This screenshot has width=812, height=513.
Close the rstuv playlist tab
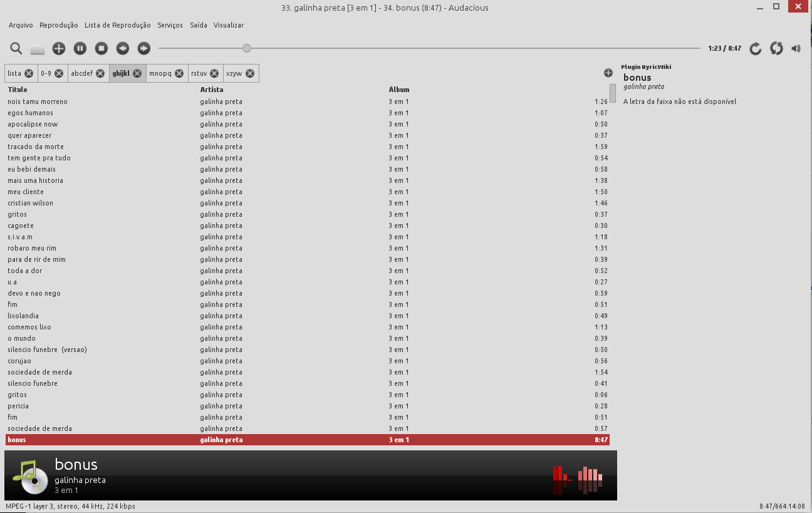(x=214, y=73)
